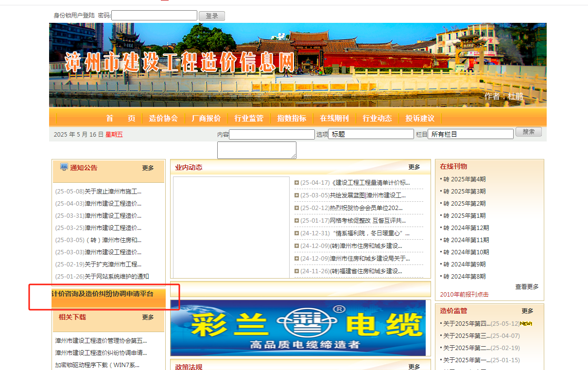Click arrow icon before (25-01-17) news item
The height and width of the screenshot is (370, 588).
pyautogui.click(x=296, y=221)
